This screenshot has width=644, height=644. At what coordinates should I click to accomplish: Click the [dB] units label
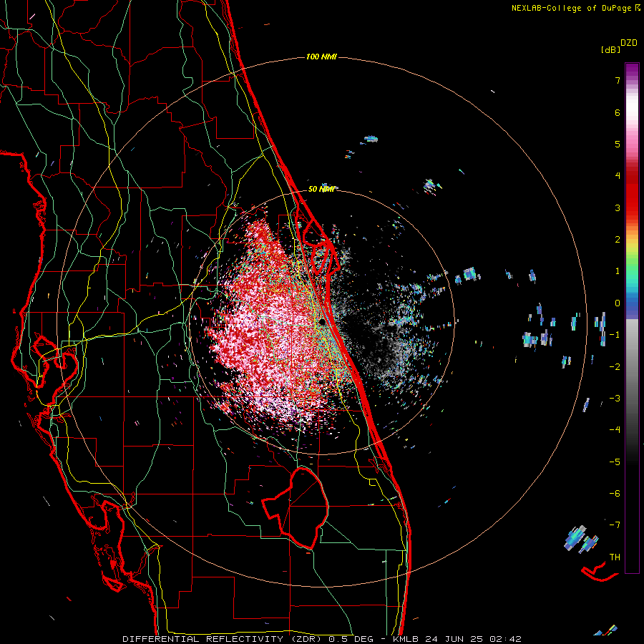610,49
